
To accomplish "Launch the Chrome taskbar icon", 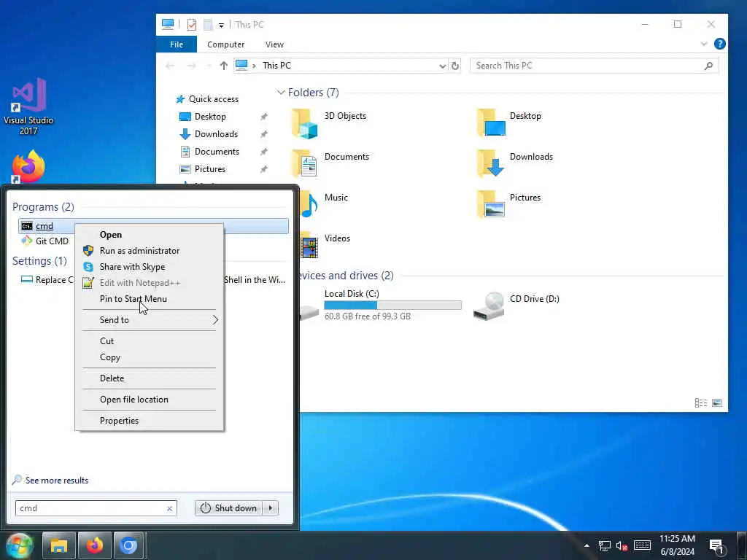I will point(128,545).
